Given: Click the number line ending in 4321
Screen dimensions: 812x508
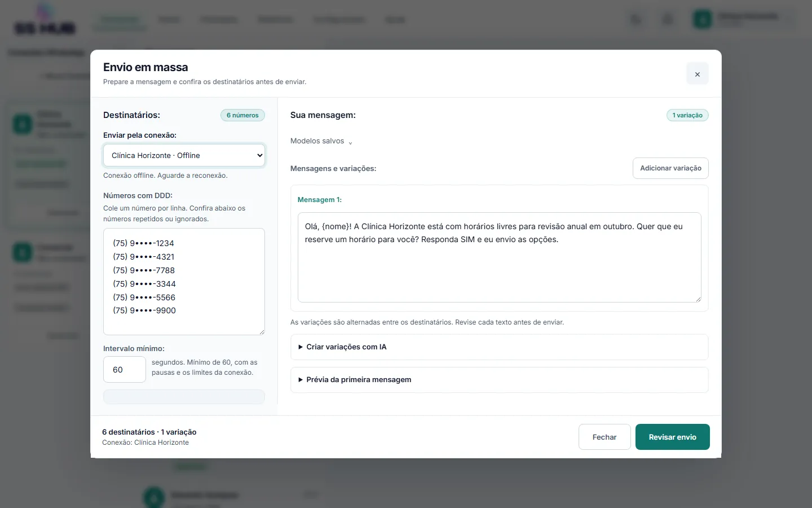Looking at the screenshot, I should tap(143, 257).
